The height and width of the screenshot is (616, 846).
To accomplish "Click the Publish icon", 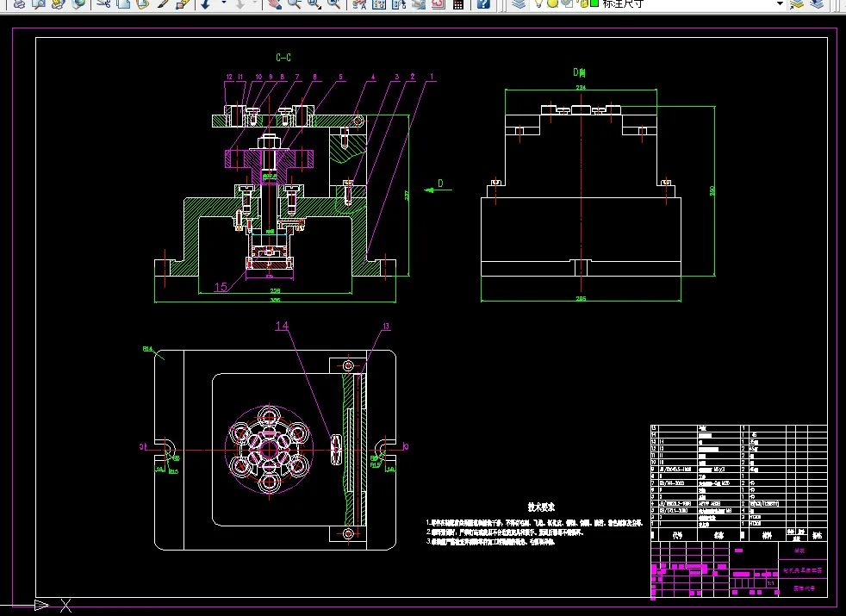I will [x=59, y=3].
